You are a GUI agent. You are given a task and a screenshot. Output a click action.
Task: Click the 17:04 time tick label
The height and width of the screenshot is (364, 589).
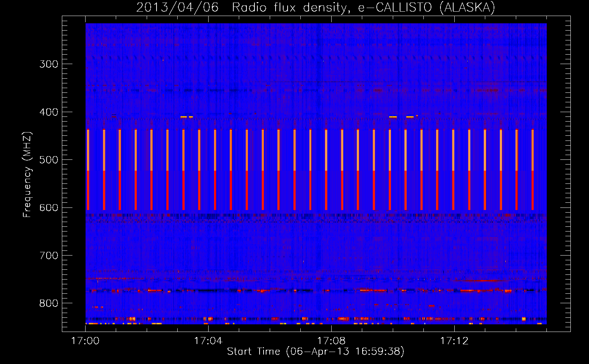(208, 341)
